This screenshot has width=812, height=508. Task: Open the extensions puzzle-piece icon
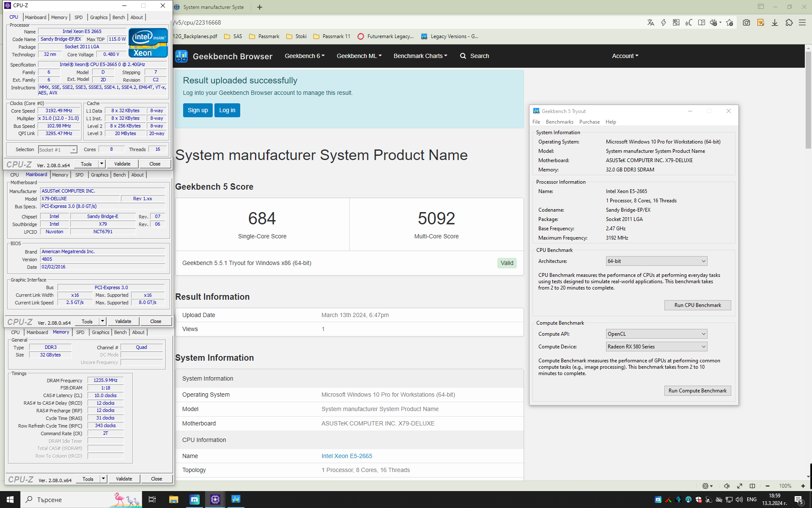point(789,22)
